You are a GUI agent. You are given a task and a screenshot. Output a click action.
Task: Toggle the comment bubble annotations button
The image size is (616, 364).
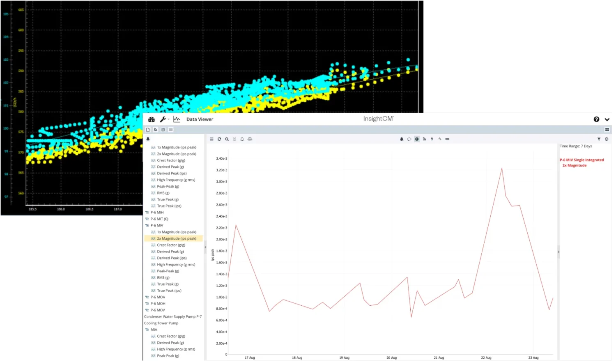point(409,139)
